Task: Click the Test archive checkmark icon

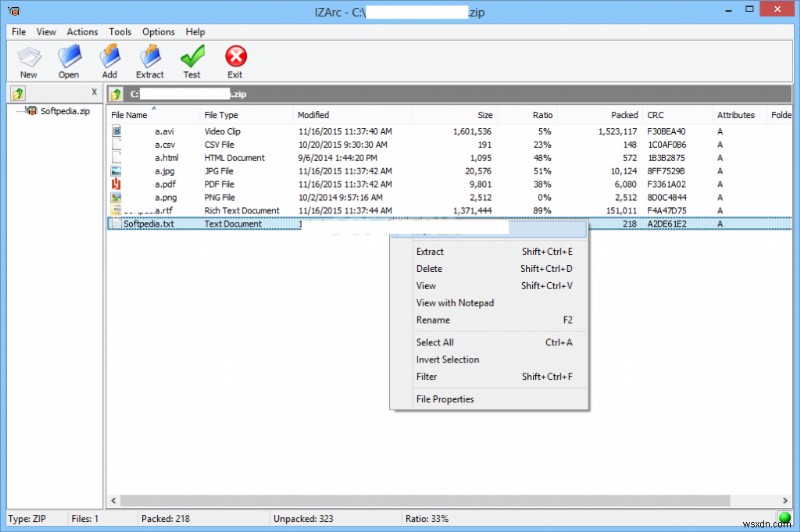Action: pos(192,56)
